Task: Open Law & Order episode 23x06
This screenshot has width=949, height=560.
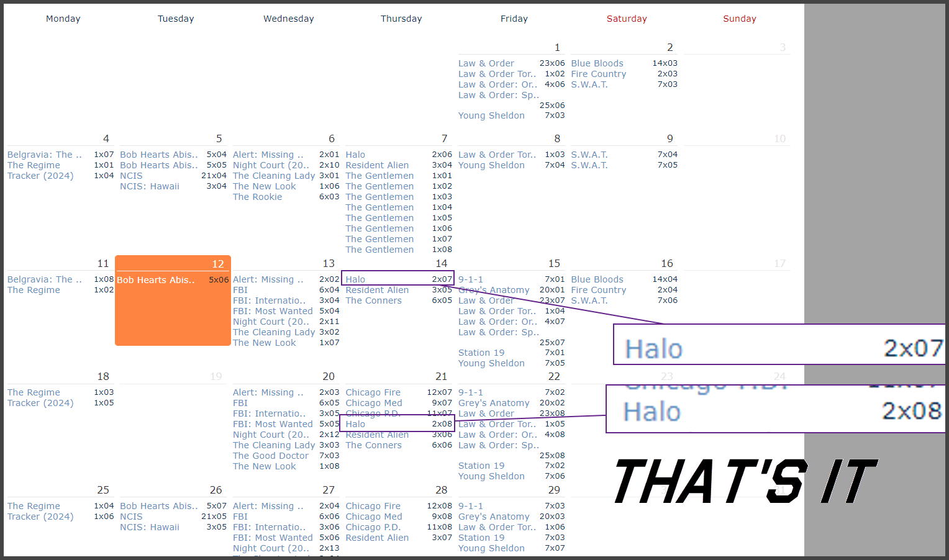Action: [x=486, y=63]
